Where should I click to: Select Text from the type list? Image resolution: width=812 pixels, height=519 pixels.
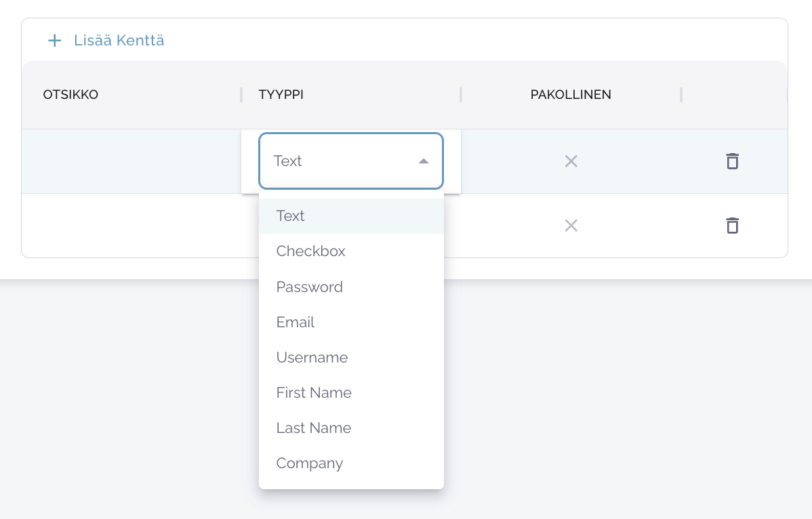click(291, 216)
